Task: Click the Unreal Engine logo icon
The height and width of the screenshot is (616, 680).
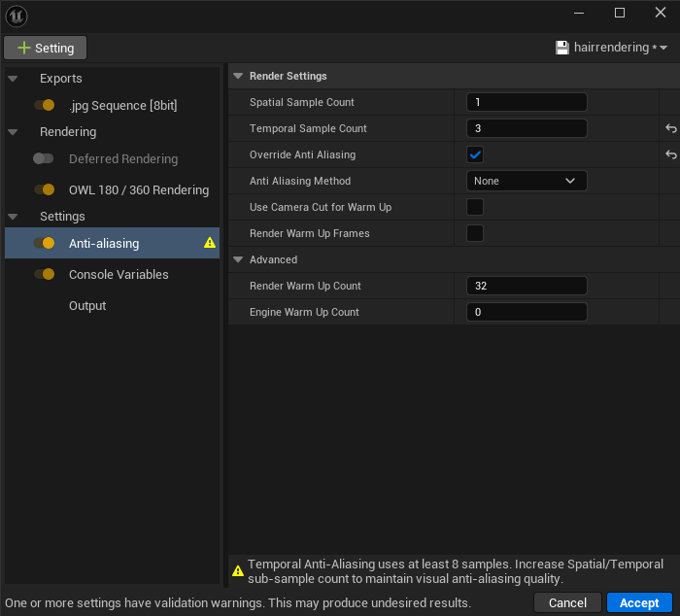Action: [17, 15]
